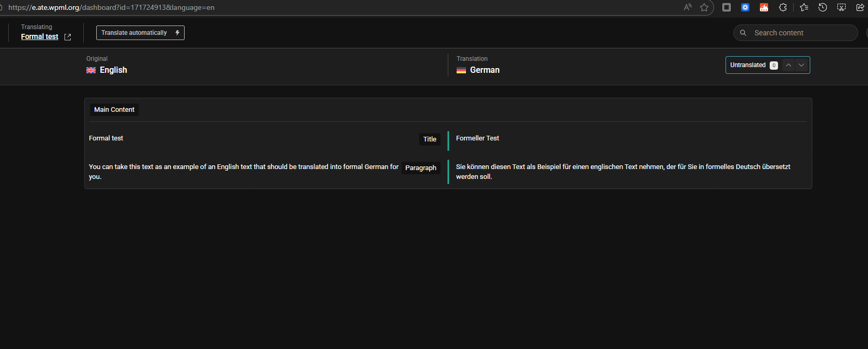
Task: Open the square tab actions browser icon
Action: point(727,7)
